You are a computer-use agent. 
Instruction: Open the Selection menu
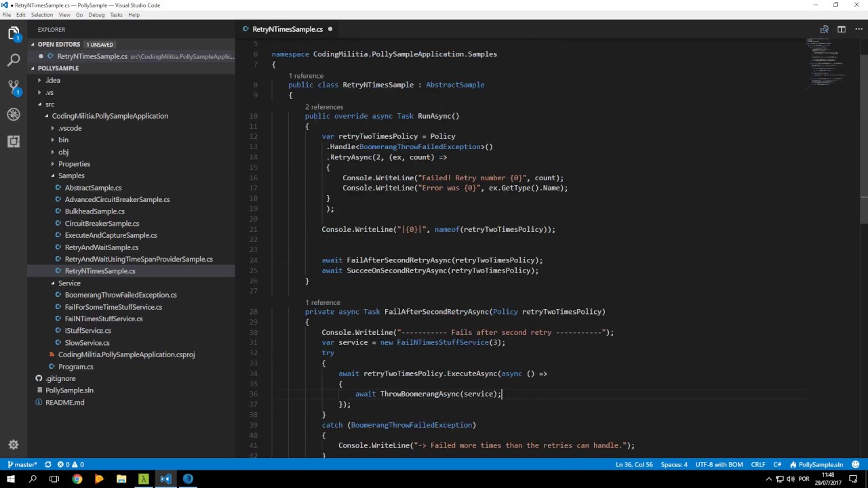point(42,15)
